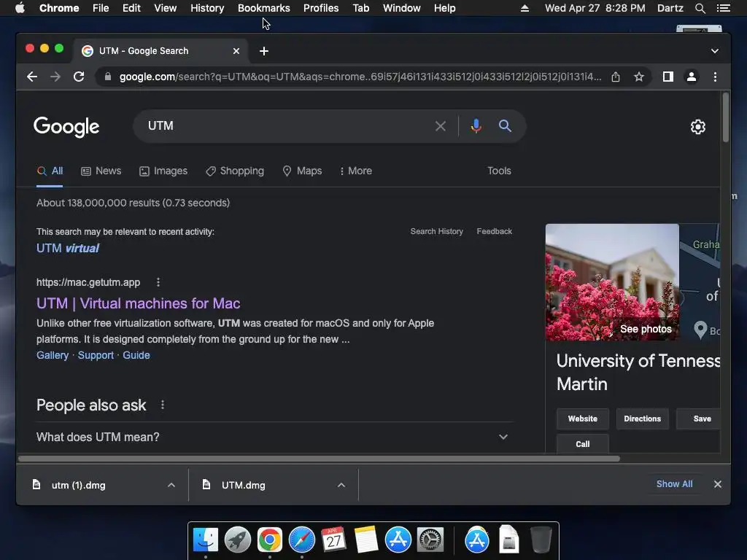Image resolution: width=747 pixels, height=560 pixels.
Task: Go back to the previous page
Action: coord(32,77)
